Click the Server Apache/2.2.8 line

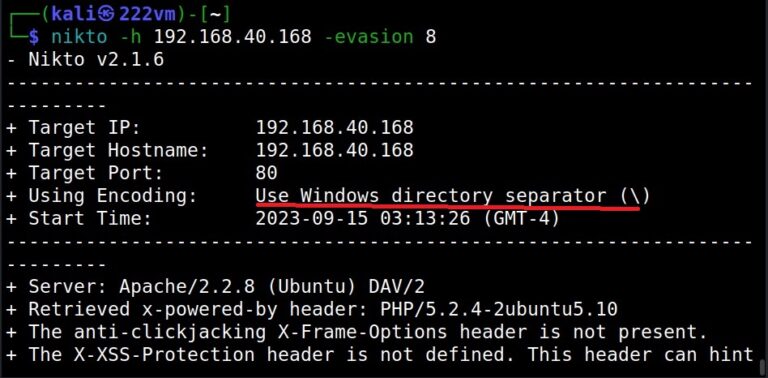coord(216,287)
